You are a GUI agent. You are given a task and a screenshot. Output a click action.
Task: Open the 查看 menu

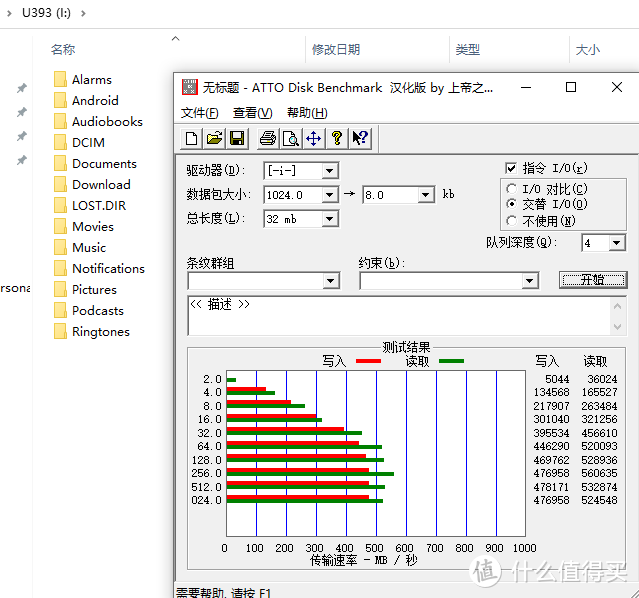click(252, 113)
